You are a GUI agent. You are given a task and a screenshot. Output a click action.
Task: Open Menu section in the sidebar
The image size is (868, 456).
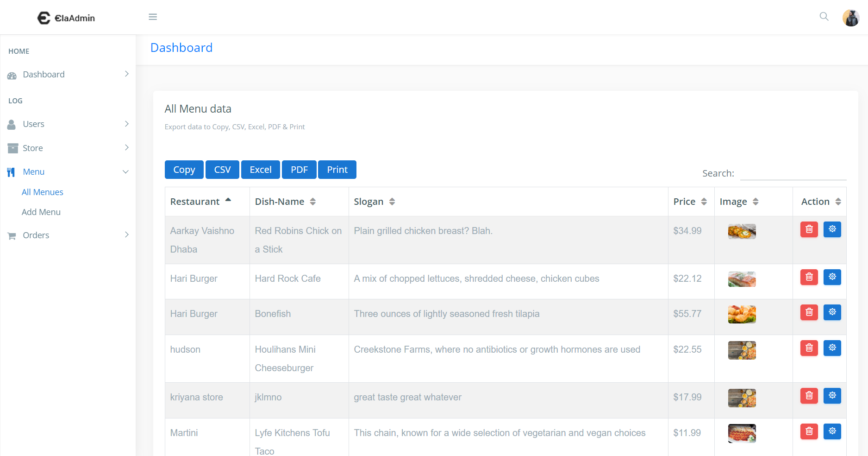point(68,172)
